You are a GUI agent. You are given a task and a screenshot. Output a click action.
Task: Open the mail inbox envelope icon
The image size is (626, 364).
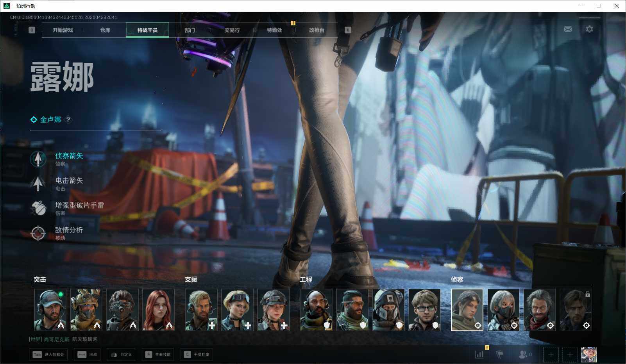[x=568, y=29]
